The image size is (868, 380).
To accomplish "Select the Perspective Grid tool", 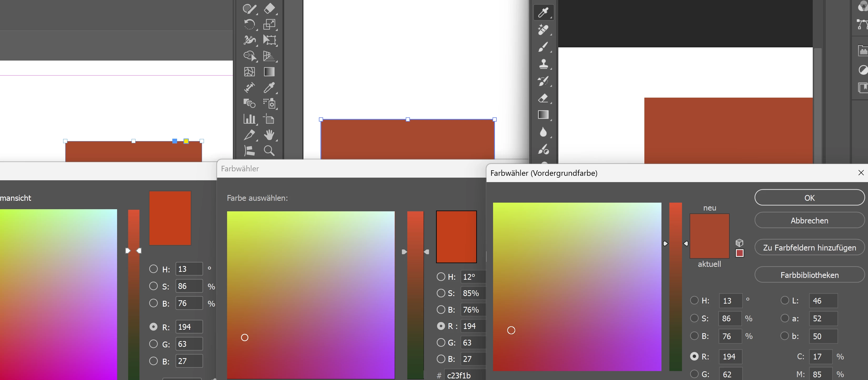I will (x=269, y=56).
